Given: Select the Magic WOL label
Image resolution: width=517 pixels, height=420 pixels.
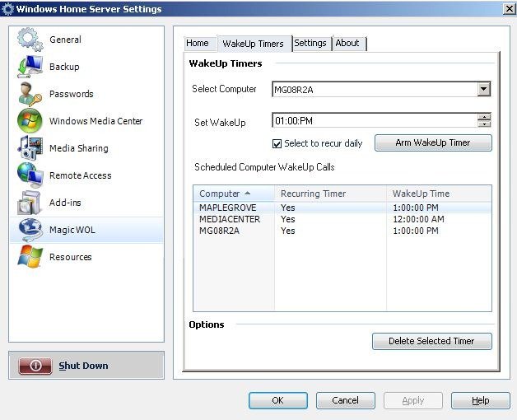Looking at the screenshot, I should tap(72, 230).
